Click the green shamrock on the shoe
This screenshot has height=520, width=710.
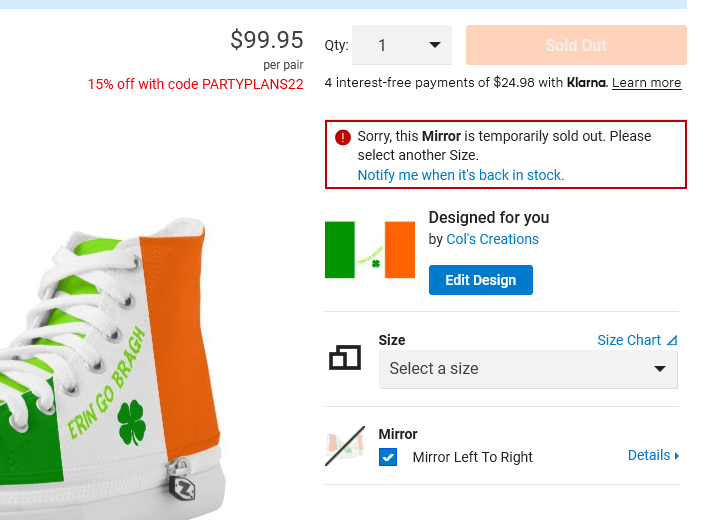pos(132,423)
